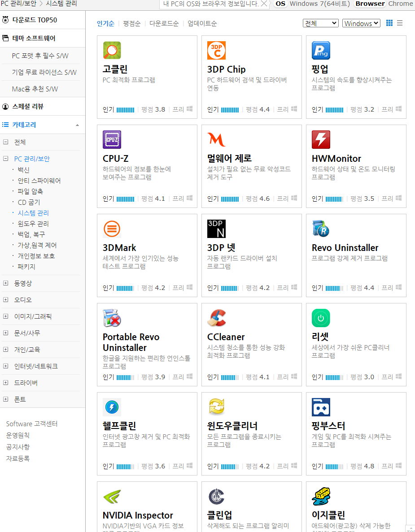Click the HWMonitor red lightning icon
The height and width of the screenshot is (532, 415).
321,139
